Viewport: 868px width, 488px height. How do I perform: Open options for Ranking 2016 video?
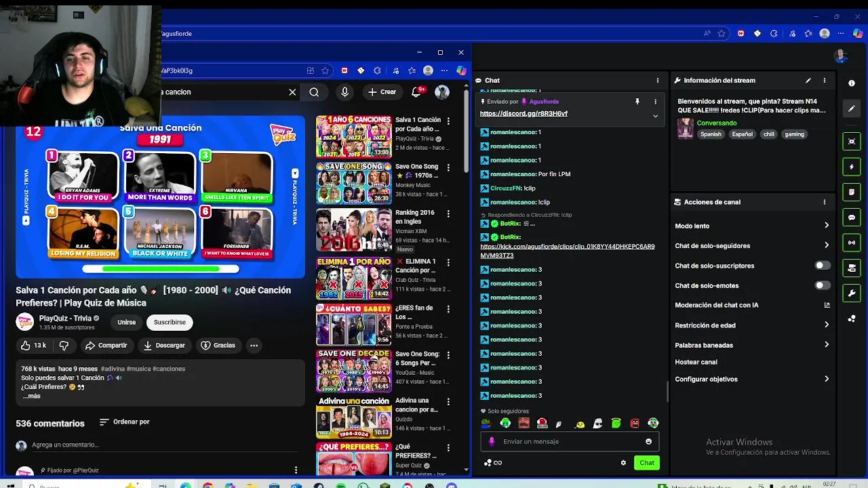pos(448,215)
